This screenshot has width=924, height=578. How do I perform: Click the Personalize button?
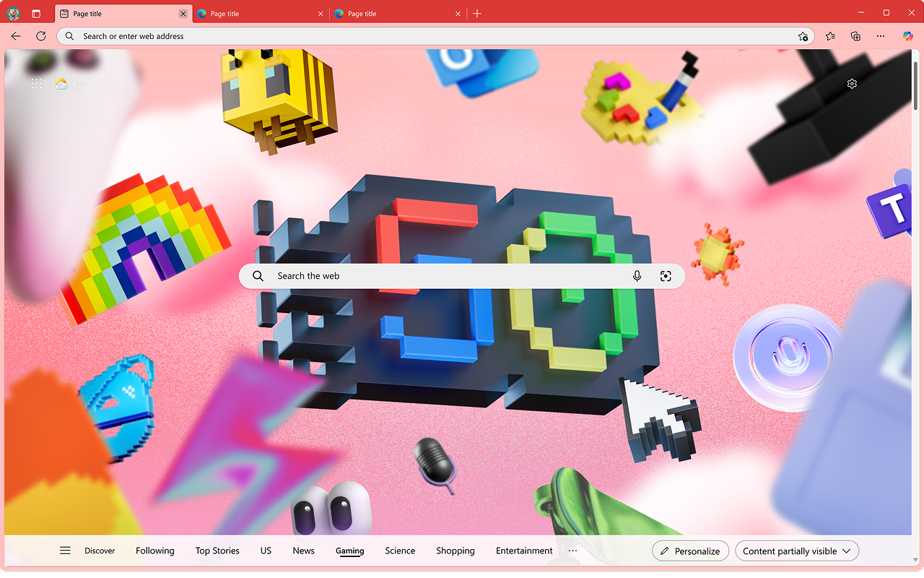[x=690, y=551]
